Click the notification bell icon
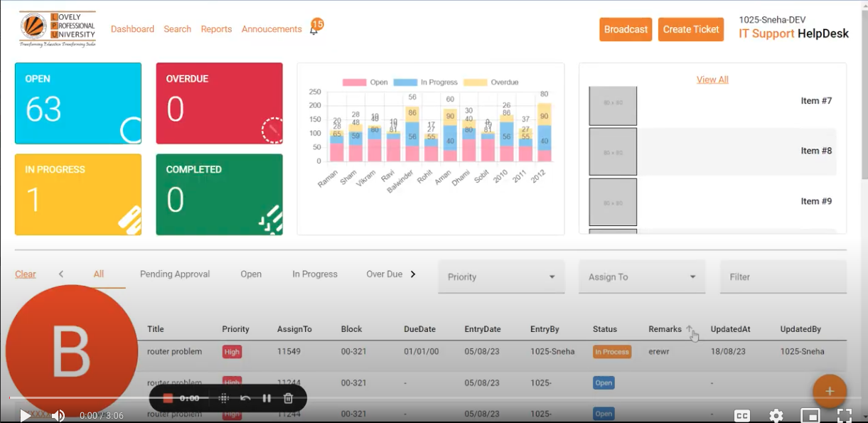The image size is (868, 423). click(314, 30)
